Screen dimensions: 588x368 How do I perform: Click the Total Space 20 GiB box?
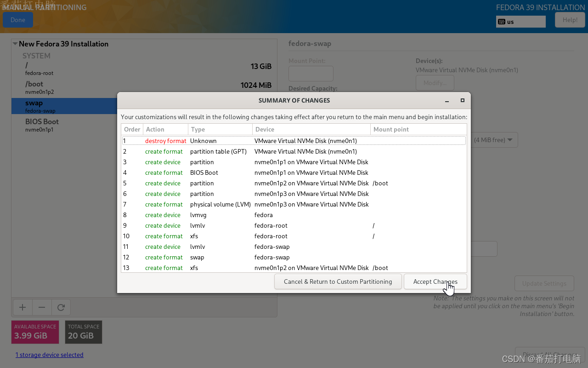84,332
